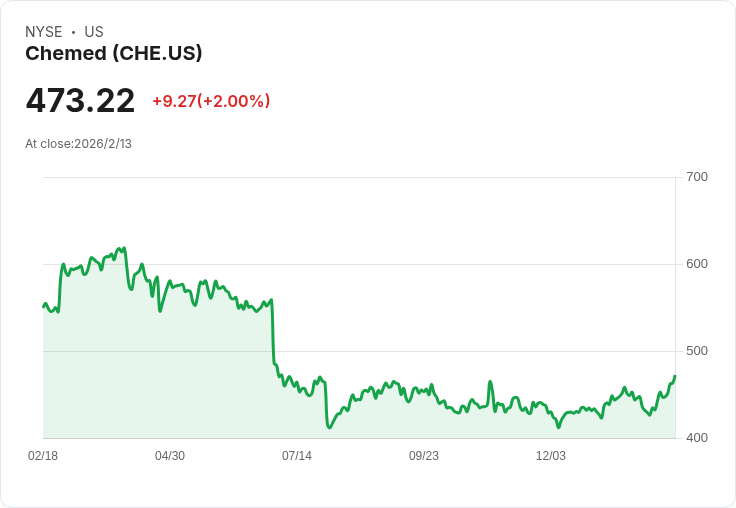Click the 400 y-axis price label
Image resolution: width=736 pixels, height=508 pixels.
(697, 438)
